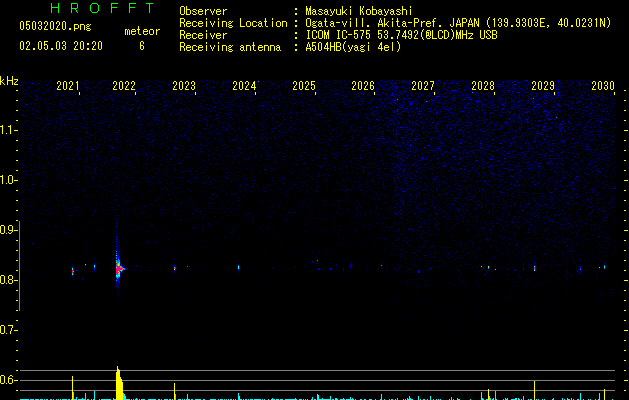
Task: Click the 'Receiving Location' label
Action: (233, 23)
